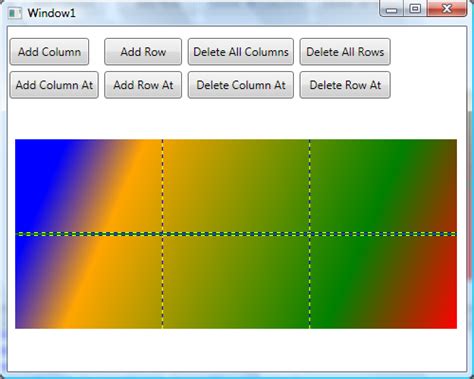The height and width of the screenshot is (379, 474).
Task: Open Add Column At
Action: (54, 85)
